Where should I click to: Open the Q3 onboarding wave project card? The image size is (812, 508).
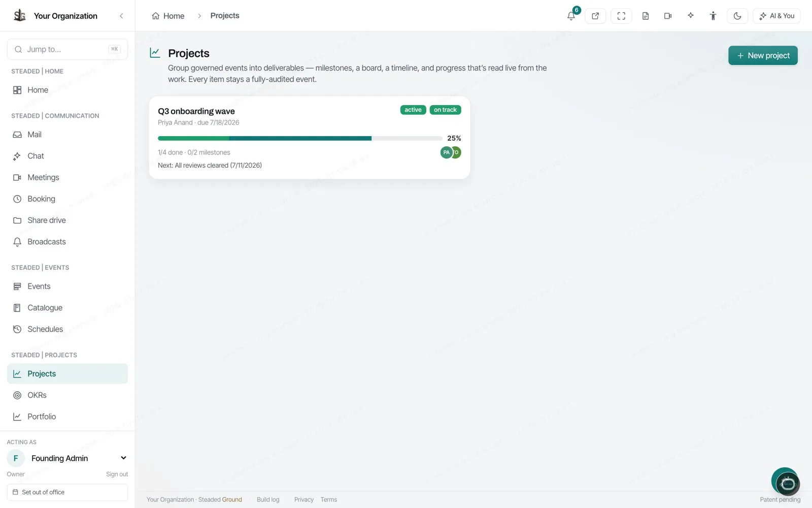click(310, 137)
